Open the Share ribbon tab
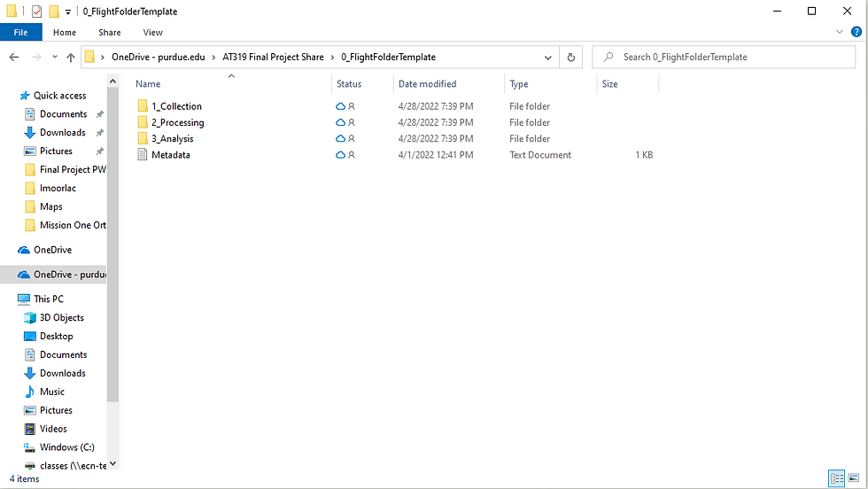868x489 pixels. pos(110,32)
